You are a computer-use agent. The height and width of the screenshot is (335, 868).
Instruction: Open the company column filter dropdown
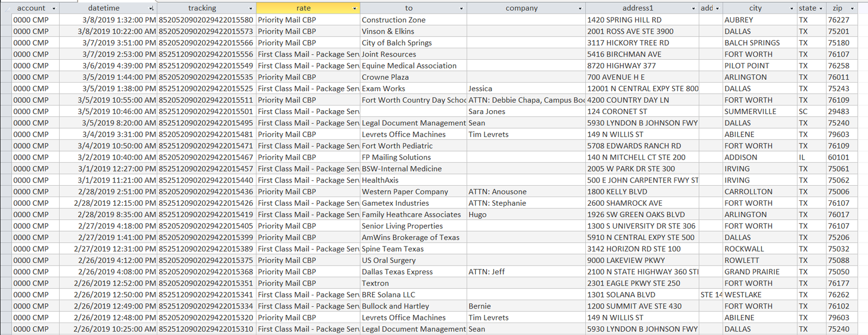pos(580,9)
